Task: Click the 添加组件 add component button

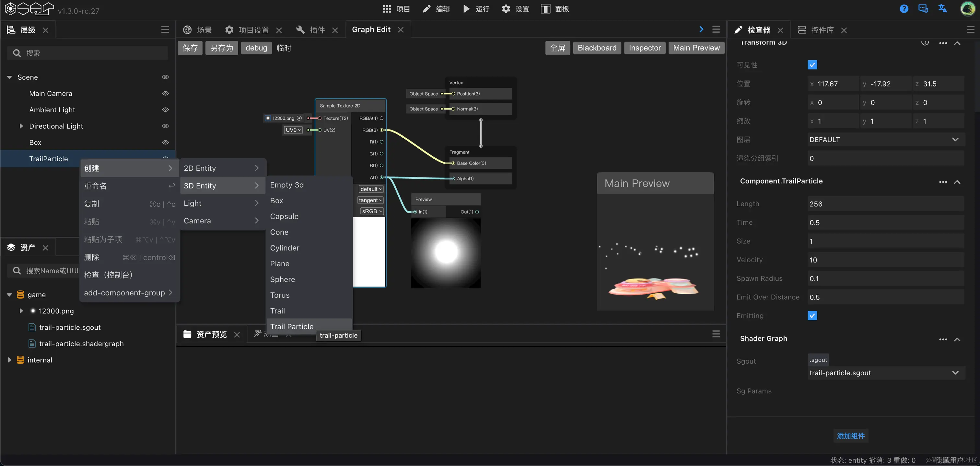Action: [850, 436]
